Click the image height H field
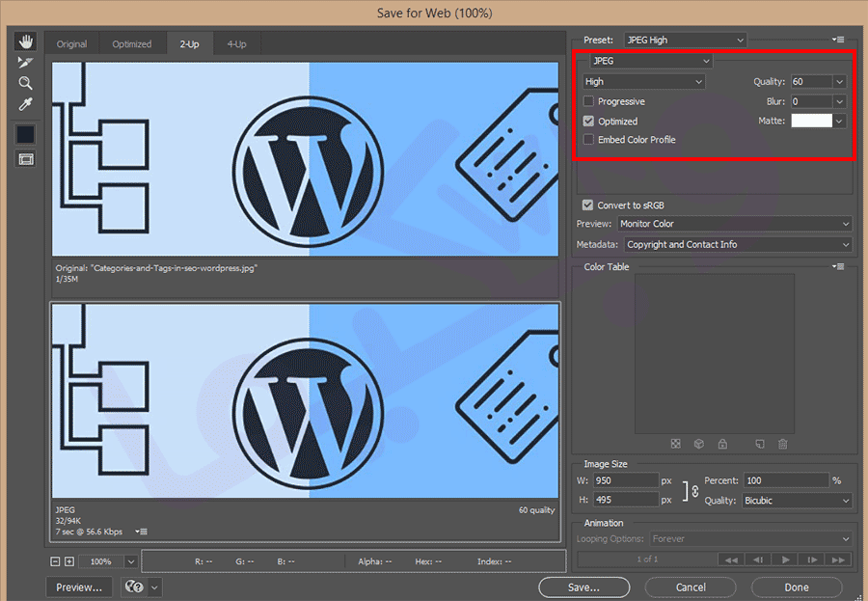 click(x=626, y=500)
